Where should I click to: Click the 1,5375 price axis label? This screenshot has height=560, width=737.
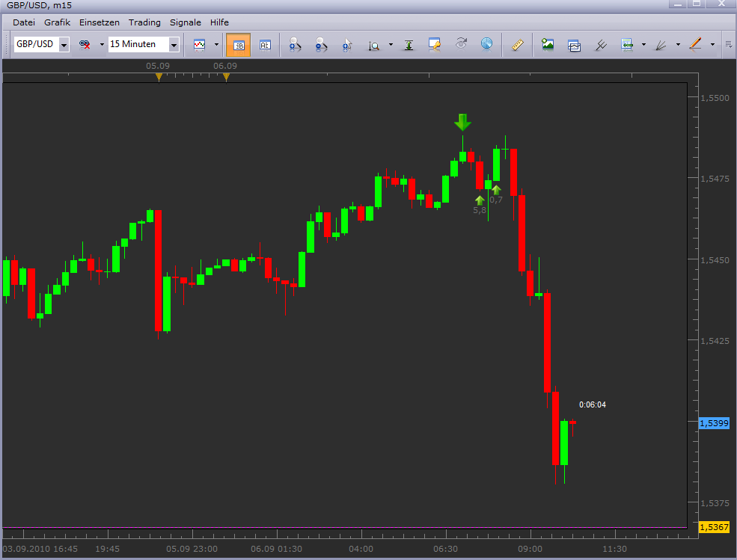(715, 503)
